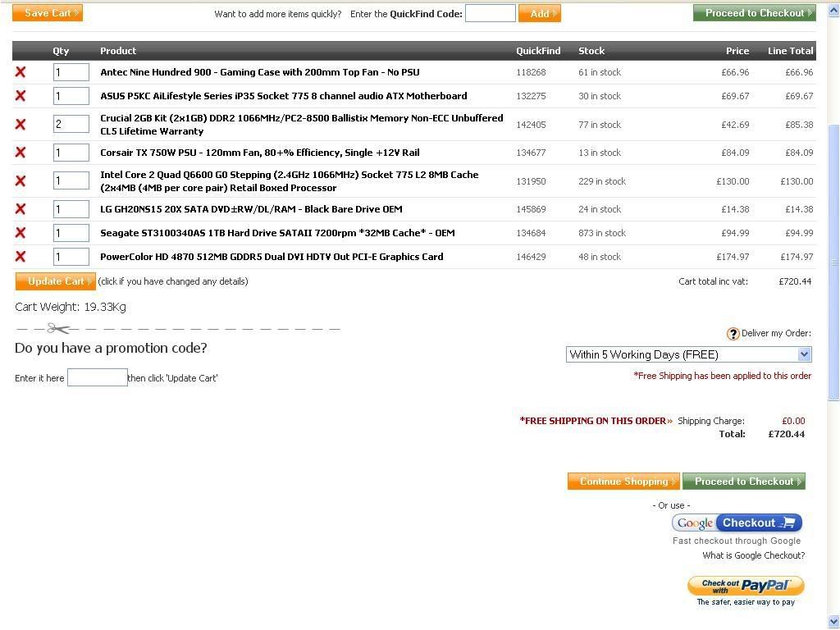This screenshot has width=840, height=630.
Task: Click the £174.97 price cell
Action: 733,257
